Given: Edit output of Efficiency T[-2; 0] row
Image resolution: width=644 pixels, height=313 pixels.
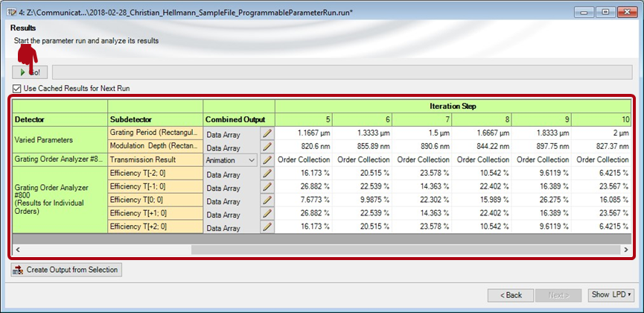Looking at the screenshot, I should tap(267, 173).
